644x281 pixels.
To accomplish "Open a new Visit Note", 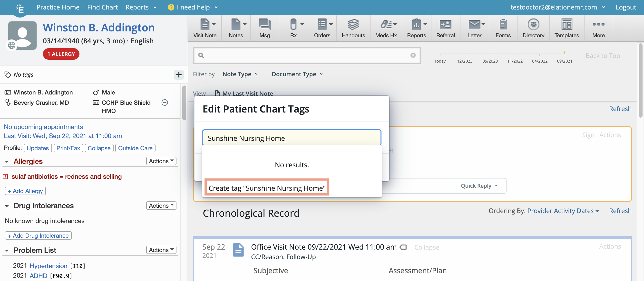I will point(205,28).
